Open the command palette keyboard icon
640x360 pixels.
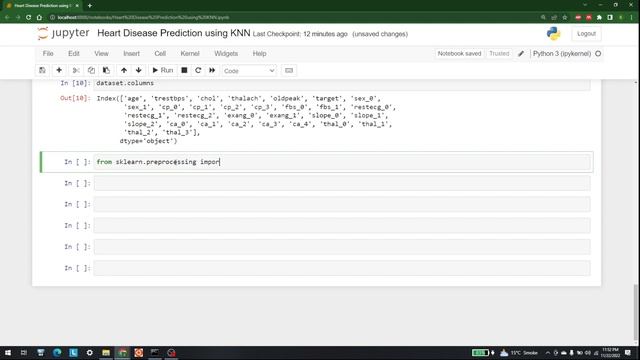pos(289,70)
